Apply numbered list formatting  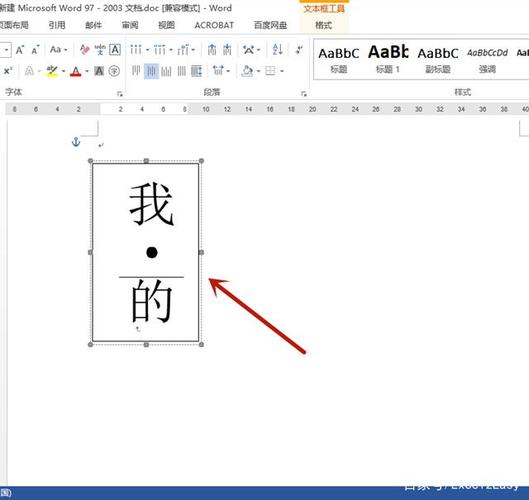[160, 50]
